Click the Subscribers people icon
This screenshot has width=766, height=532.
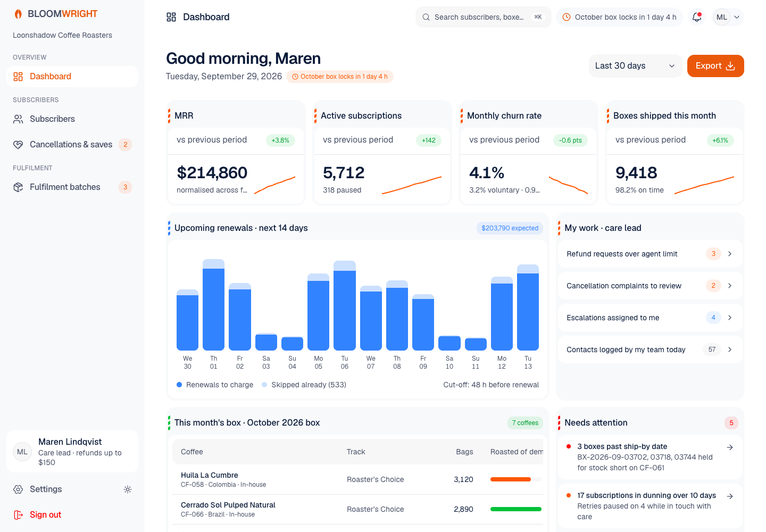click(18, 119)
